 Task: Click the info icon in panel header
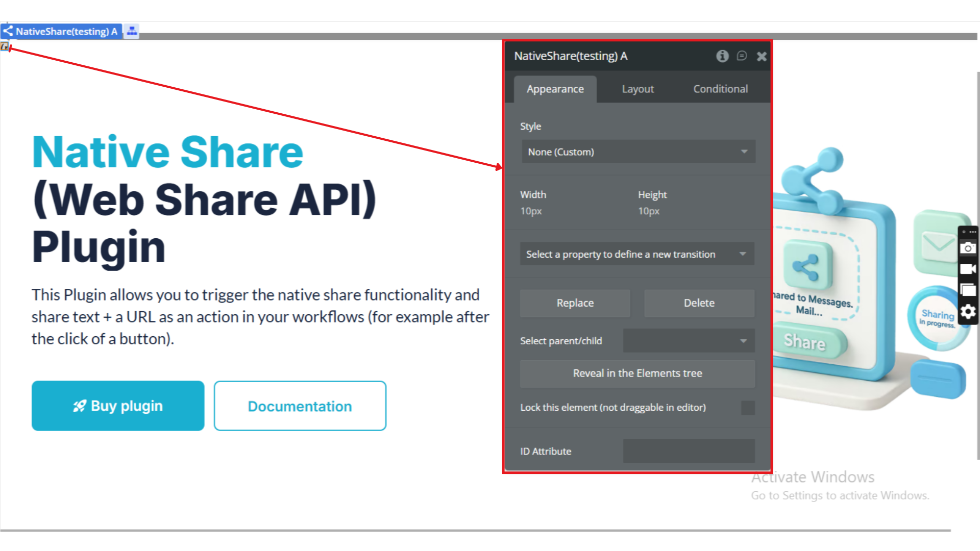[722, 56]
